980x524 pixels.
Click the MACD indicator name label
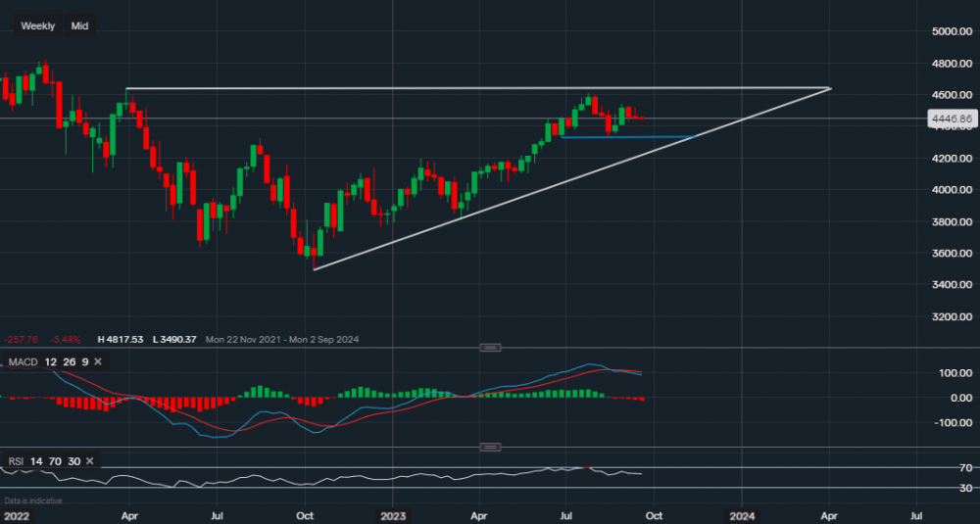click(x=22, y=362)
